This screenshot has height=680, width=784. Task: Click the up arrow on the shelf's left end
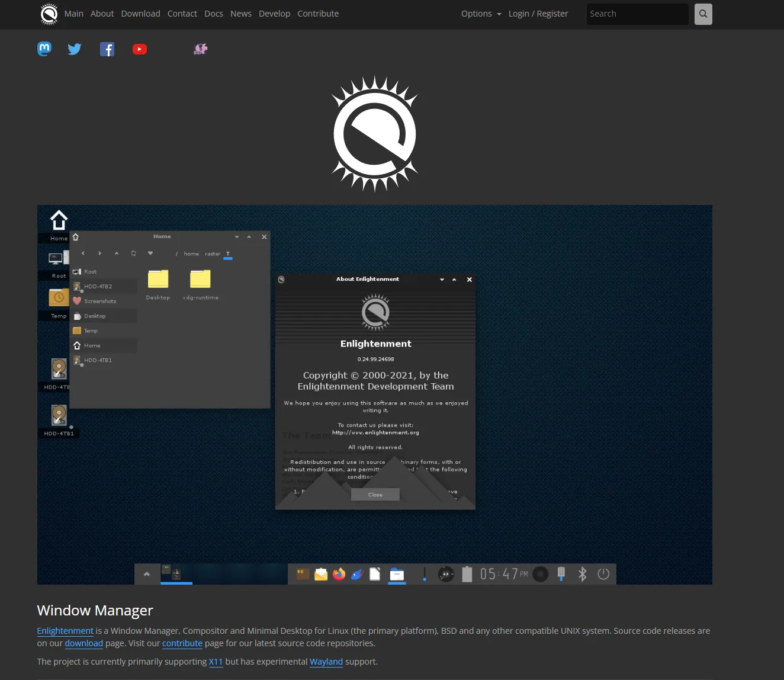click(147, 574)
